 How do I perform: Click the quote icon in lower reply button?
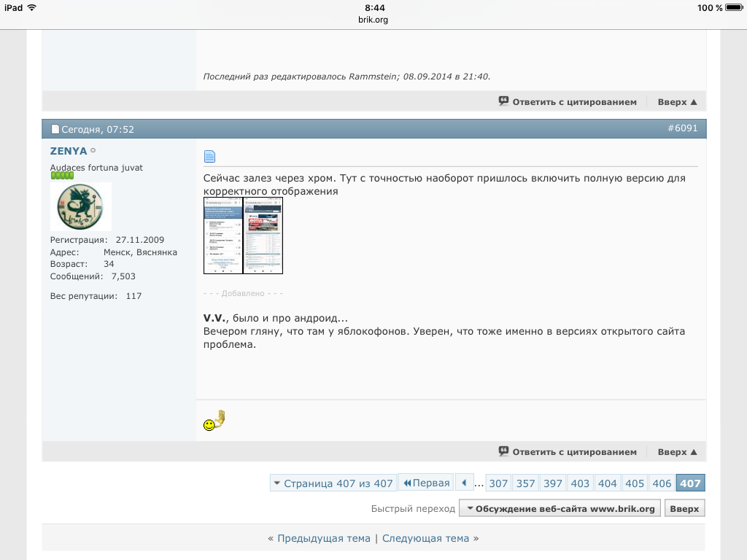click(503, 451)
